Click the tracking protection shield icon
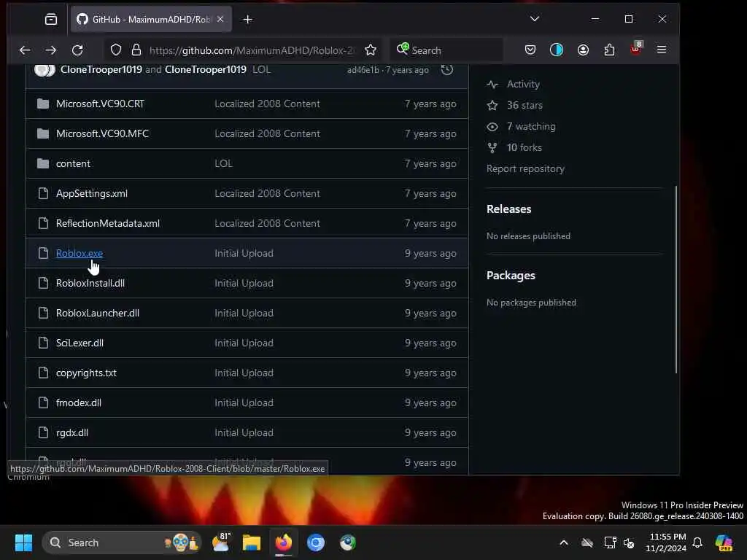Screen dimensions: 747x560 click(x=116, y=50)
